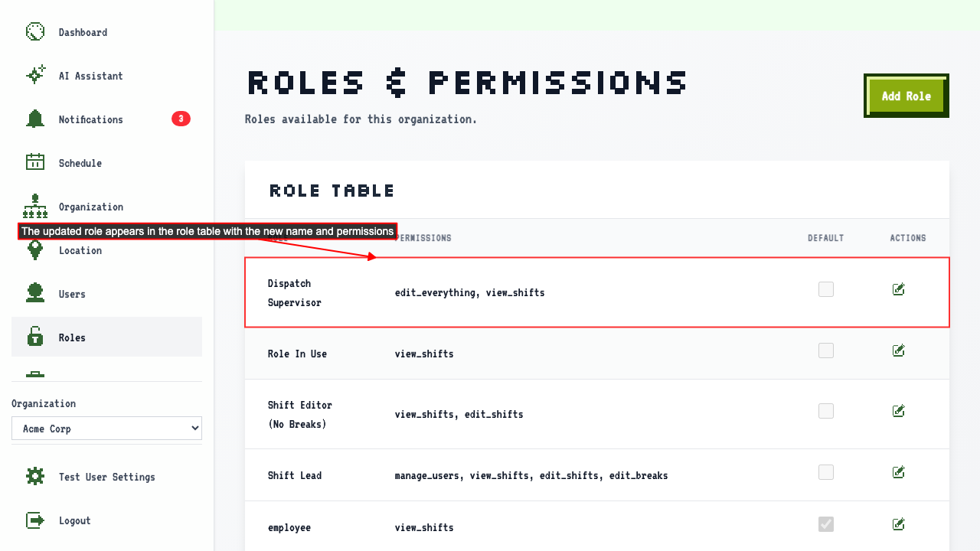Click the AI Assistant sparkle icon
Viewport: 980px width, 551px height.
pos(35,76)
